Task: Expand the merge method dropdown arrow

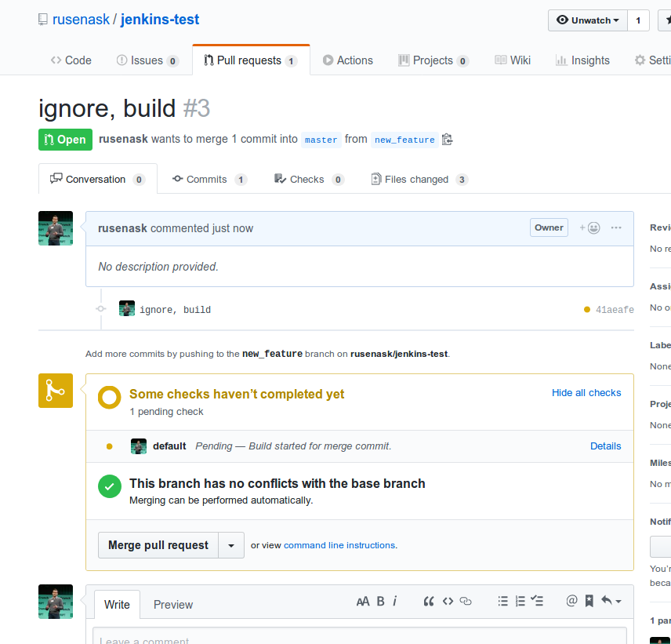Action: 231,545
